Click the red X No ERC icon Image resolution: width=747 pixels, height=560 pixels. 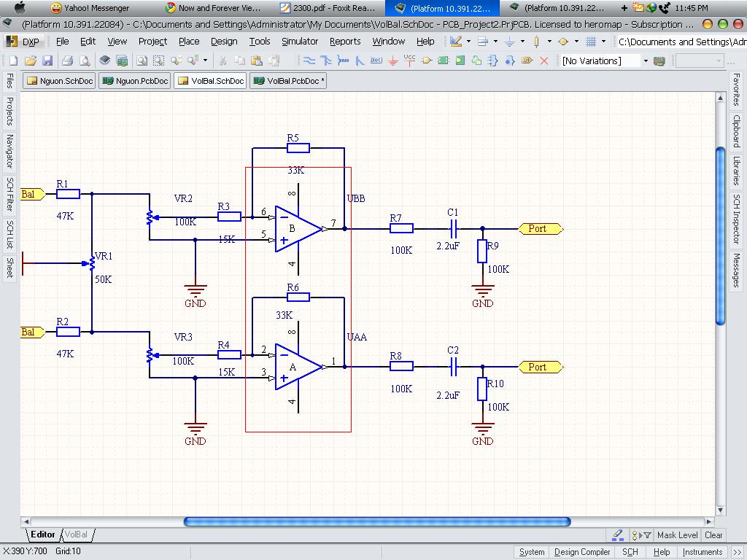pyautogui.click(x=543, y=61)
